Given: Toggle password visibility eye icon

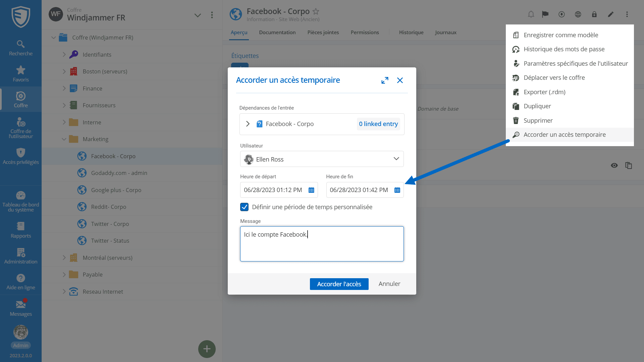Looking at the screenshot, I should [614, 165].
